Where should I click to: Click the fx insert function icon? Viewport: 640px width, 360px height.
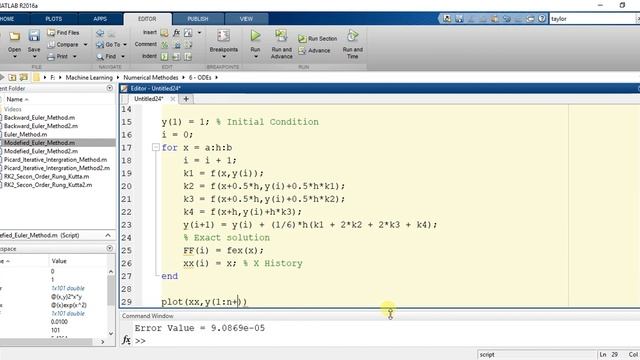point(176,33)
